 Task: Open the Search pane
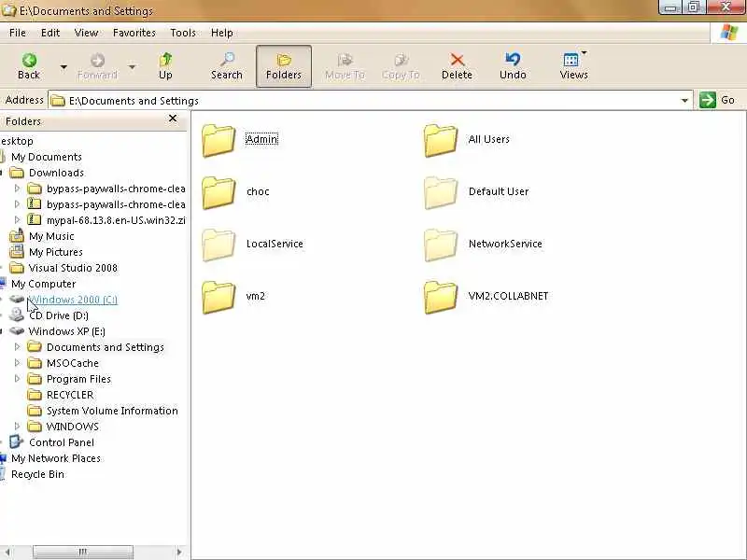point(227,66)
